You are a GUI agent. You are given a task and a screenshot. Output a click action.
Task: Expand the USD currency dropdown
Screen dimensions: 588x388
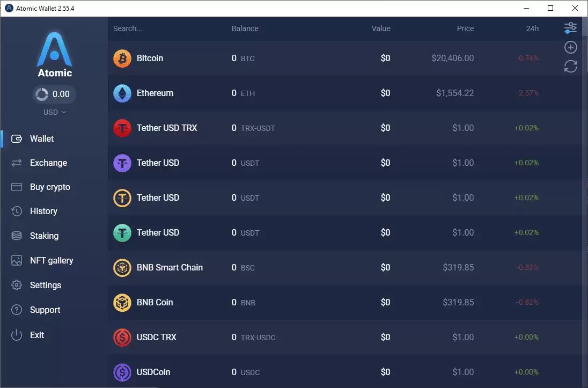(54, 112)
